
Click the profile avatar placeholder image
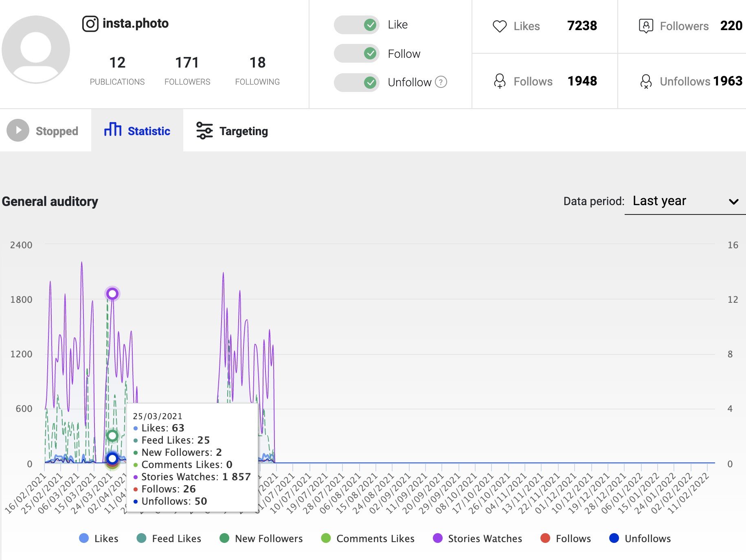point(36,50)
